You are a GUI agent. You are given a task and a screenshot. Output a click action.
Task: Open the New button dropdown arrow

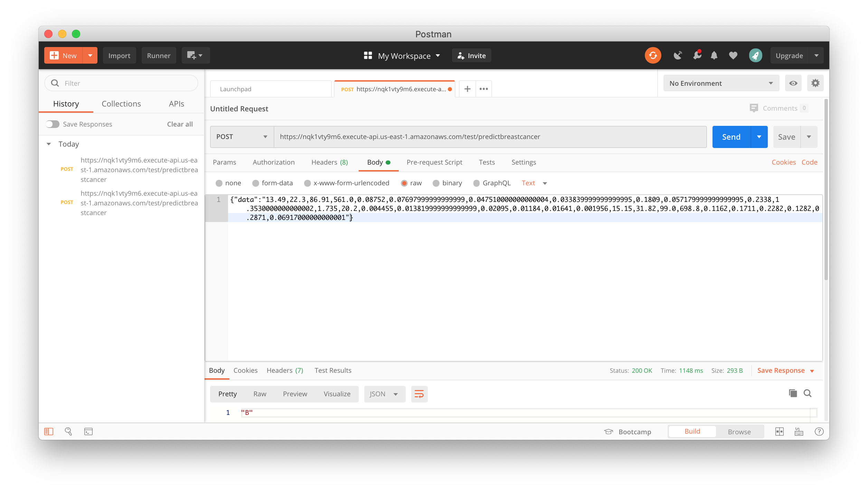[90, 55]
